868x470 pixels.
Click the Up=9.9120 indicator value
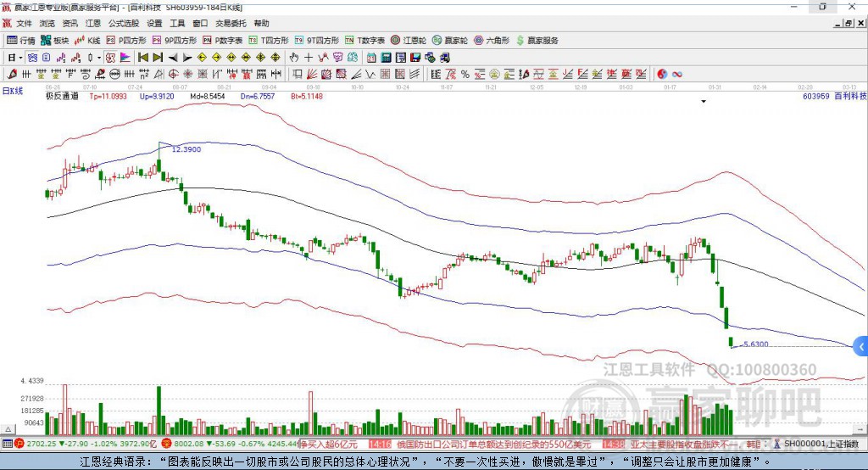point(157,96)
